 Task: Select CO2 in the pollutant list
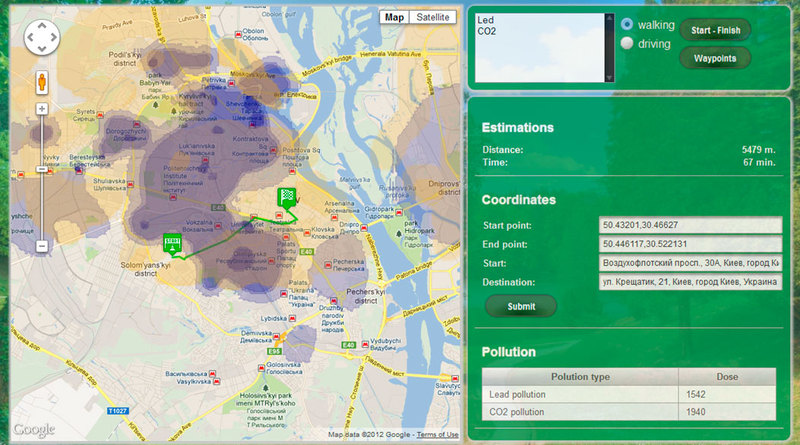point(487,31)
